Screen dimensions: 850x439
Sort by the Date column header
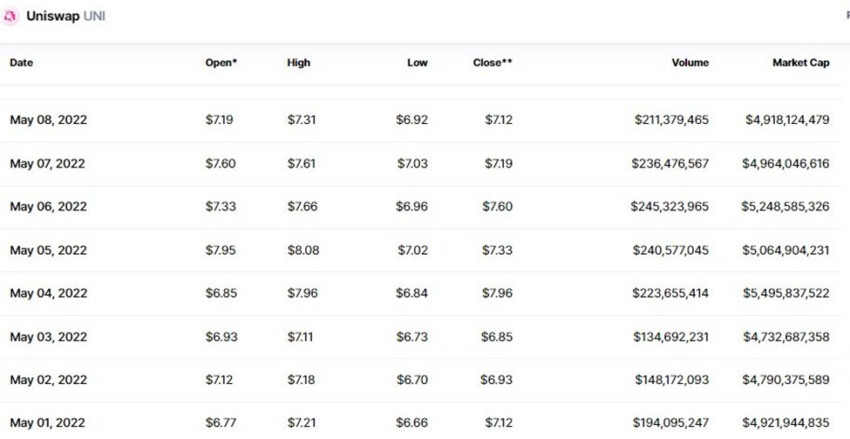point(21,63)
